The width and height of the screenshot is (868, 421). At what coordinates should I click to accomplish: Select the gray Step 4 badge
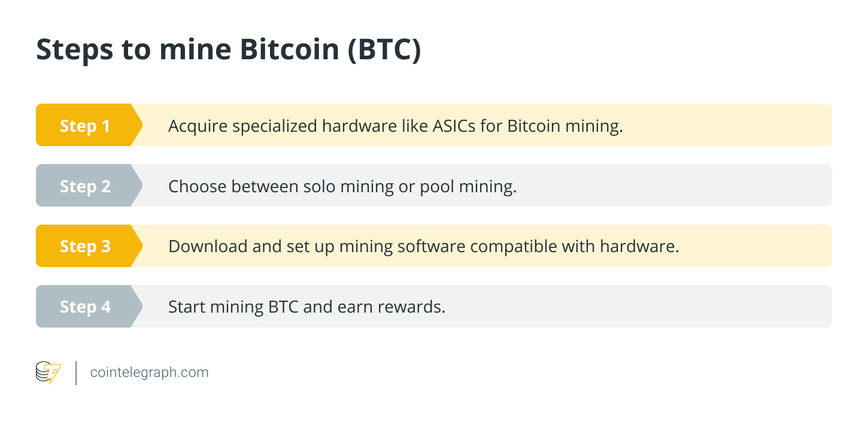[85, 307]
